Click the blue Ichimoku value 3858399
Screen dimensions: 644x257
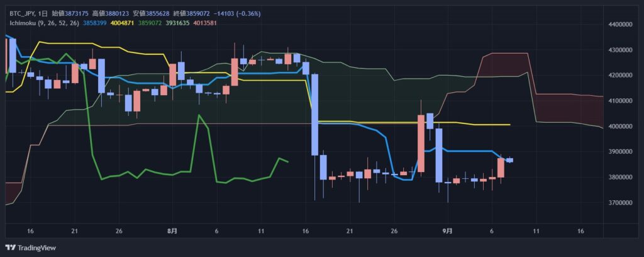tap(97, 23)
